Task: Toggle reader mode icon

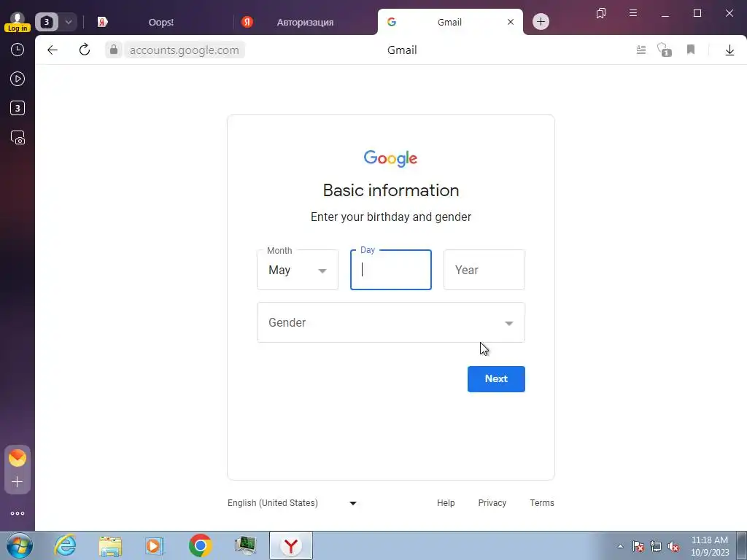Action: point(641,50)
